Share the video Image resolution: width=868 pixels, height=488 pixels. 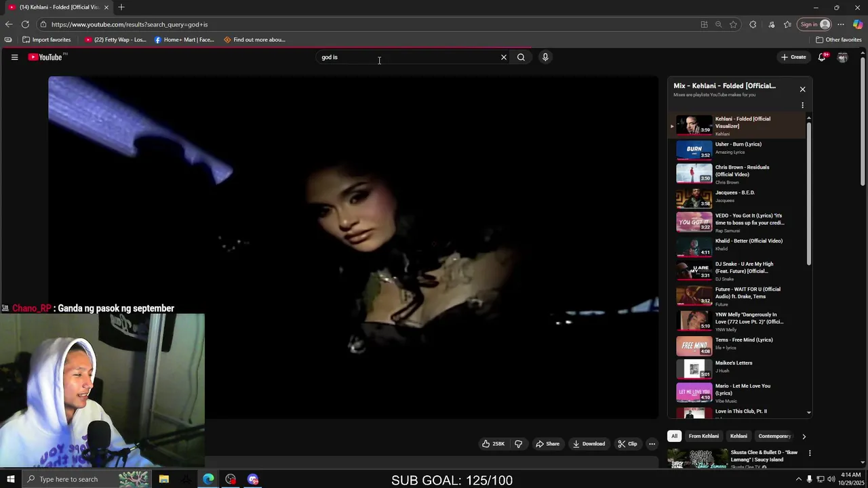[547, 444]
